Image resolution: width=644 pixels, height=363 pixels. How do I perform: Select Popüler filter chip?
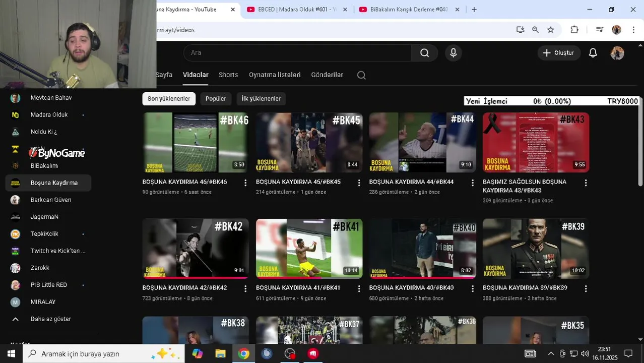[x=216, y=99]
